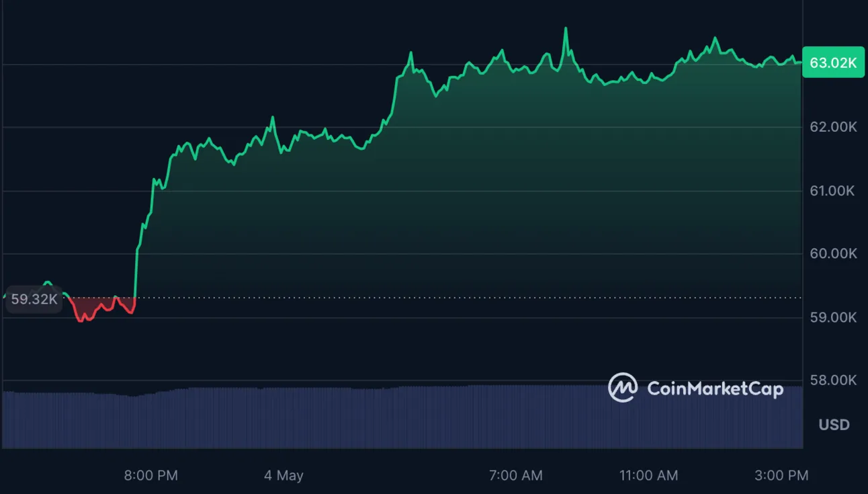Viewport: 868px width, 494px height.
Task: Click the 11:00 AM time axis label
Action: coord(648,476)
